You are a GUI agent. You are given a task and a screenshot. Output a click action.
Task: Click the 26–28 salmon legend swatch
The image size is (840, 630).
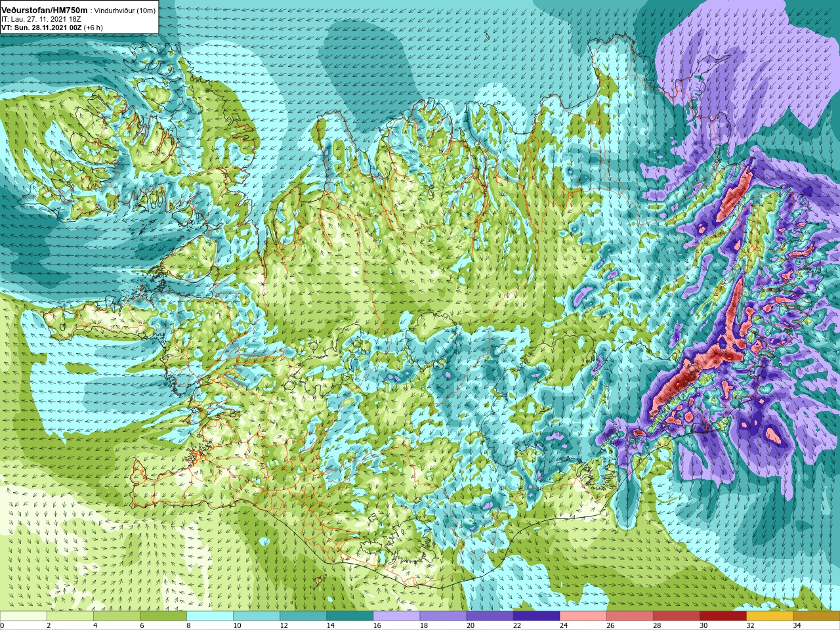[x=629, y=616]
